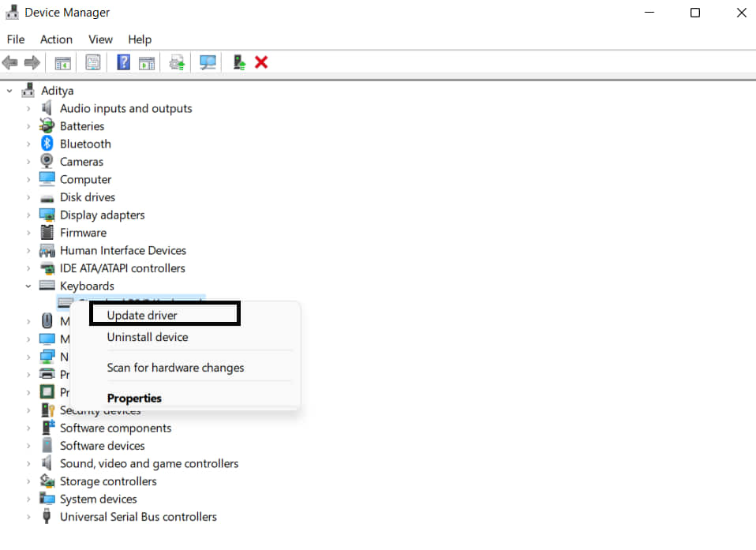This screenshot has height=550, width=756.
Task: Click the Disk drives icon
Action: click(x=47, y=198)
